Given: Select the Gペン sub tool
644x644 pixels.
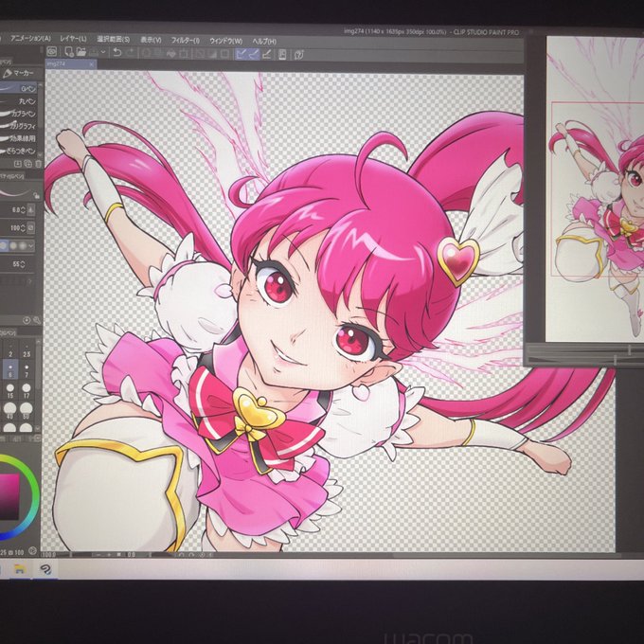Looking at the screenshot, I should pos(19,88).
